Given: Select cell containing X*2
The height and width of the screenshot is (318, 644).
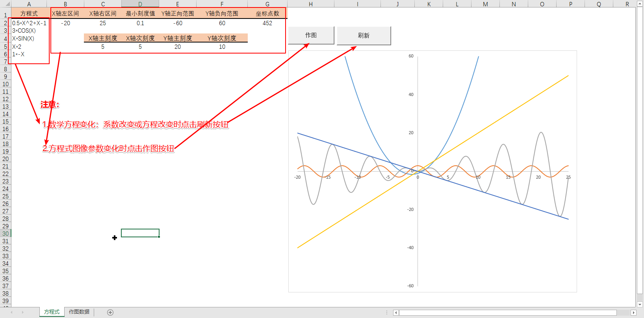Looking at the screenshot, I should tap(29, 46).
